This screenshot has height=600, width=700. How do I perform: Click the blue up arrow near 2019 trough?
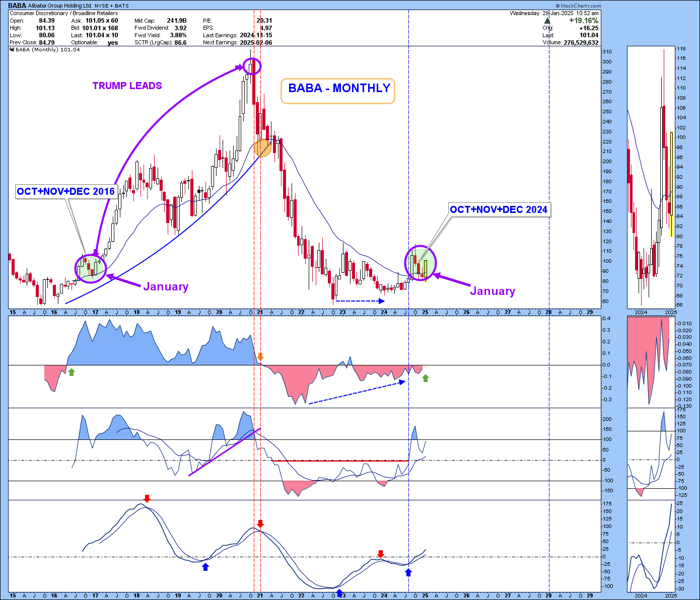[x=205, y=567]
